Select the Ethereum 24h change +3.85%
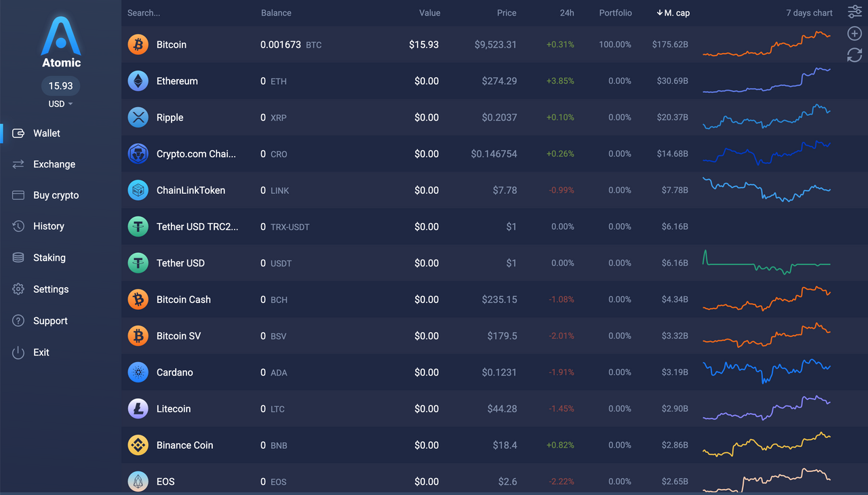 pos(560,81)
